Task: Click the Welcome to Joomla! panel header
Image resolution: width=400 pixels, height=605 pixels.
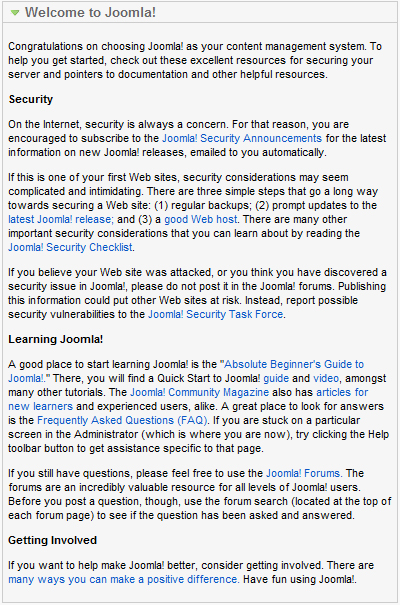Action: point(200,12)
